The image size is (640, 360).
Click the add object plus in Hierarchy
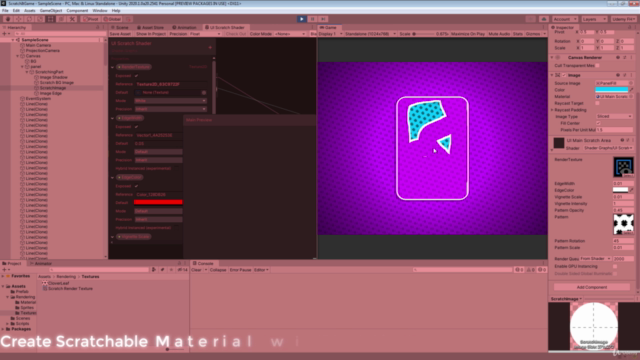(x=4, y=34)
